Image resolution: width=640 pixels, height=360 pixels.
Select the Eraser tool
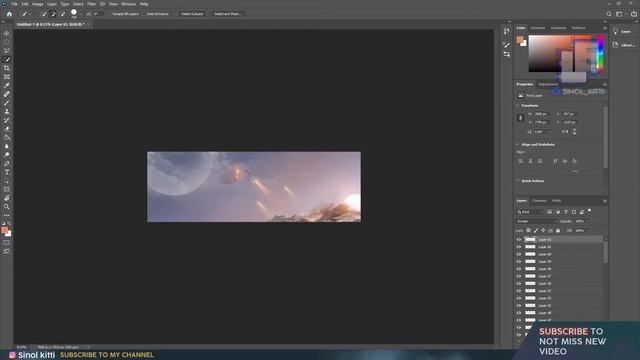click(x=7, y=129)
